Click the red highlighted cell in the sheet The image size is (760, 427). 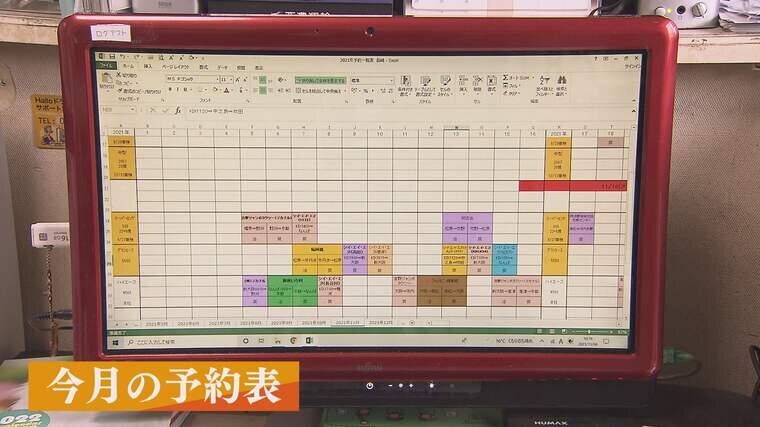point(573,186)
